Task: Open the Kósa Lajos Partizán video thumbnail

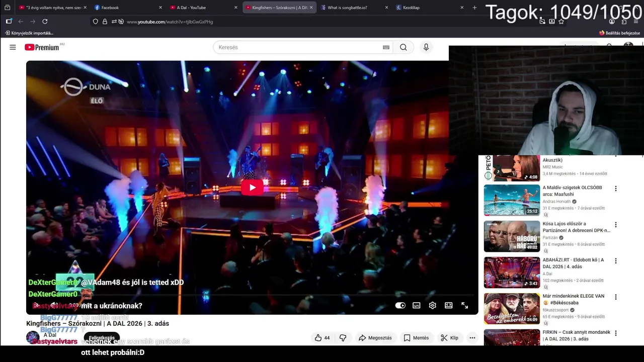Action: pos(512,236)
